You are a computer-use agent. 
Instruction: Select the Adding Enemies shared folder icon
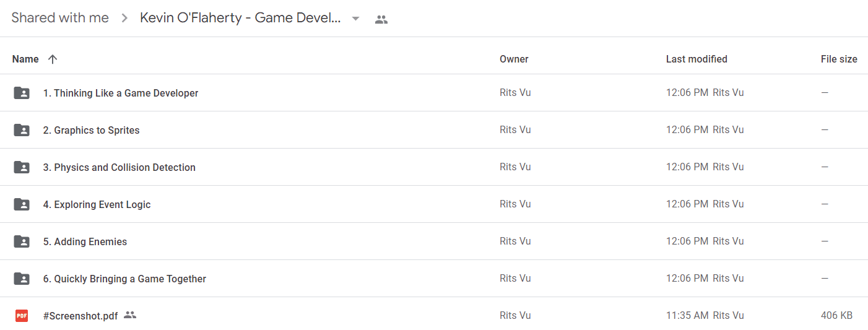point(22,241)
